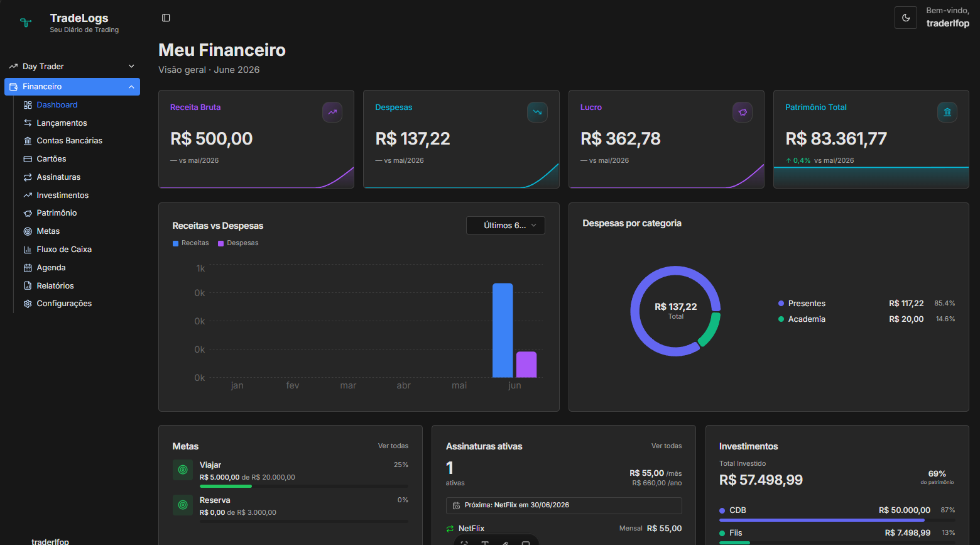Open the Últimos 6... period dropdown
This screenshot has width=980, height=545.
tap(506, 226)
